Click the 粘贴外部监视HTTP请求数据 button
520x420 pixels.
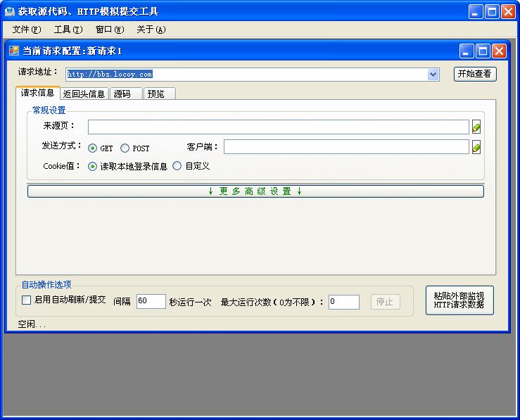tap(459, 300)
